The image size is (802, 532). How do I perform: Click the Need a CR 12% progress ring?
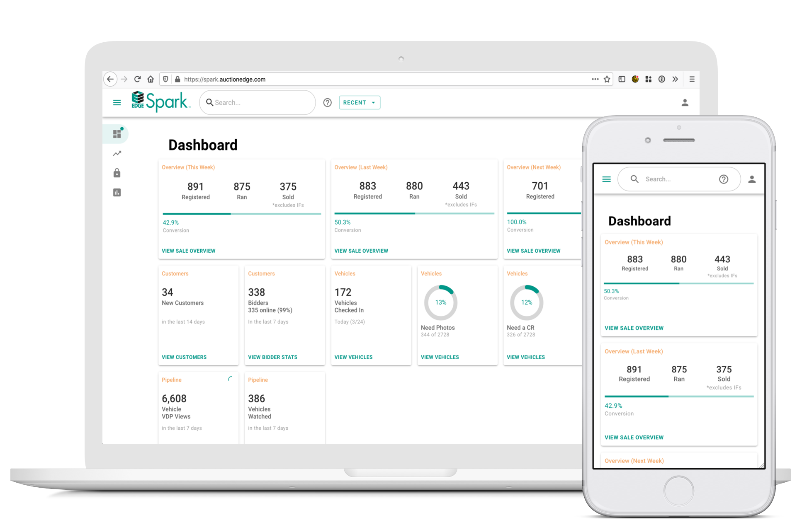(527, 302)
